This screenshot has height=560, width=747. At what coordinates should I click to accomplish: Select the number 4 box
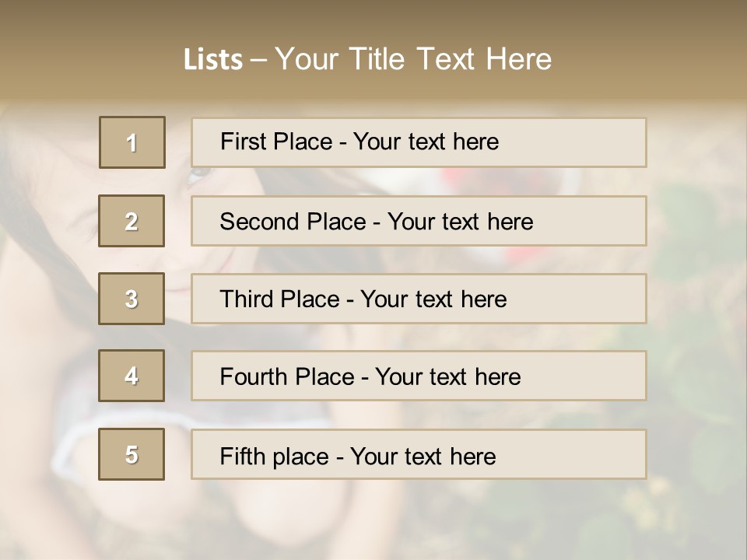(x=132, y=376)
